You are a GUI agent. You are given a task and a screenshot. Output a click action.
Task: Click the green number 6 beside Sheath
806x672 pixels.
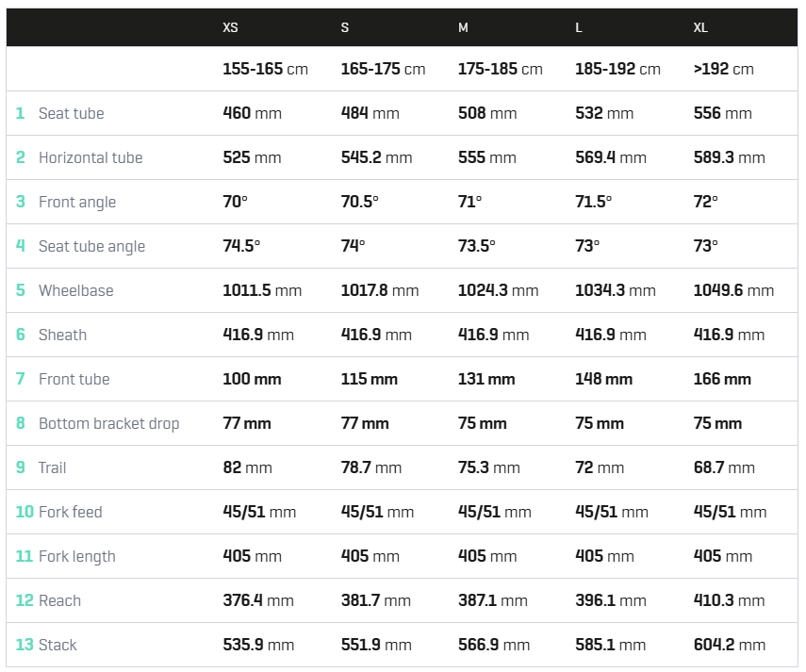click(x=20, y=335)
